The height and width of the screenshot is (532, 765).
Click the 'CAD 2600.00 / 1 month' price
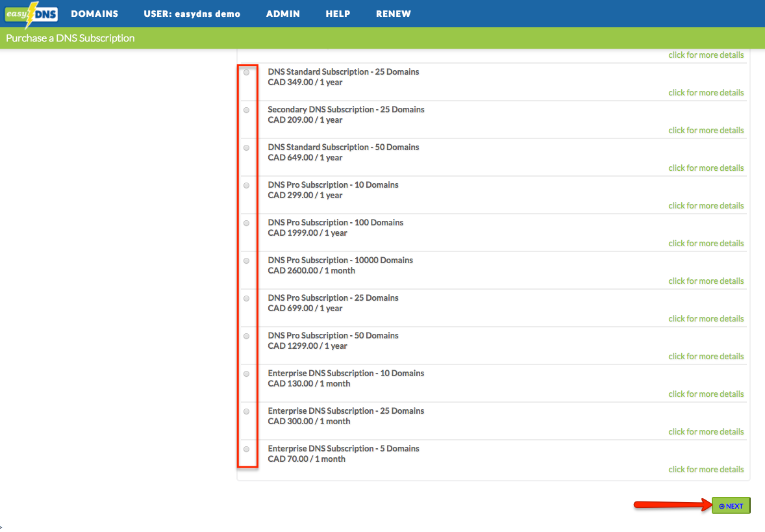point(311,270)
